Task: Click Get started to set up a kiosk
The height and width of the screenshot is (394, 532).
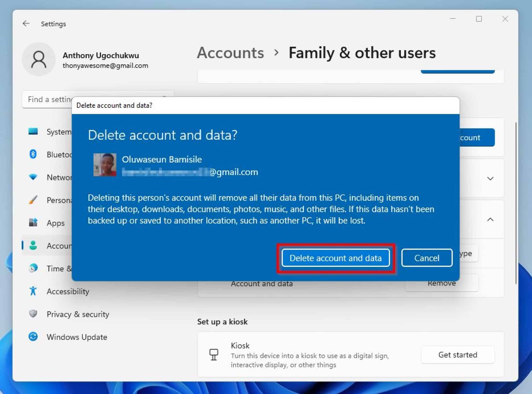Action: [x=458, y=355]
